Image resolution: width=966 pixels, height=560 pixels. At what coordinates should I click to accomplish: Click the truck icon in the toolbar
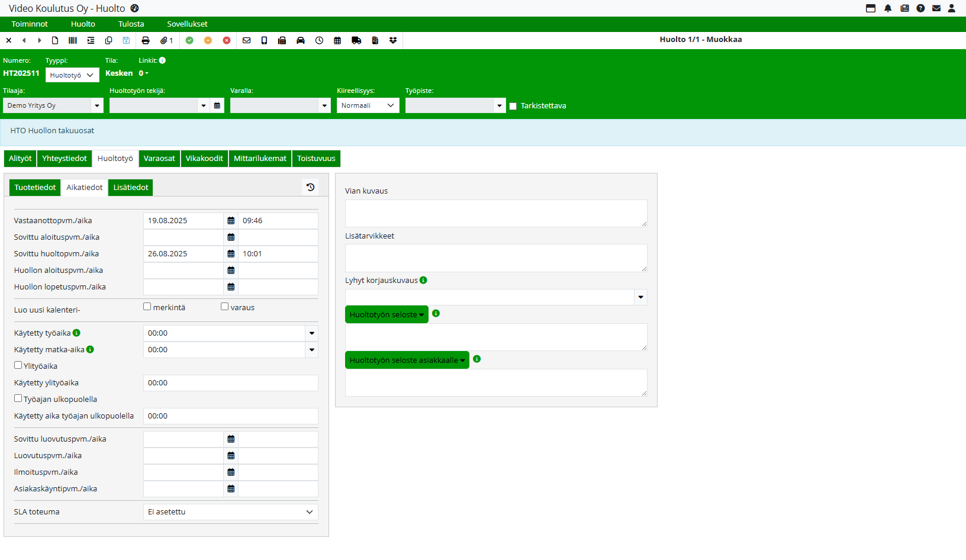[x=356, y=40]
